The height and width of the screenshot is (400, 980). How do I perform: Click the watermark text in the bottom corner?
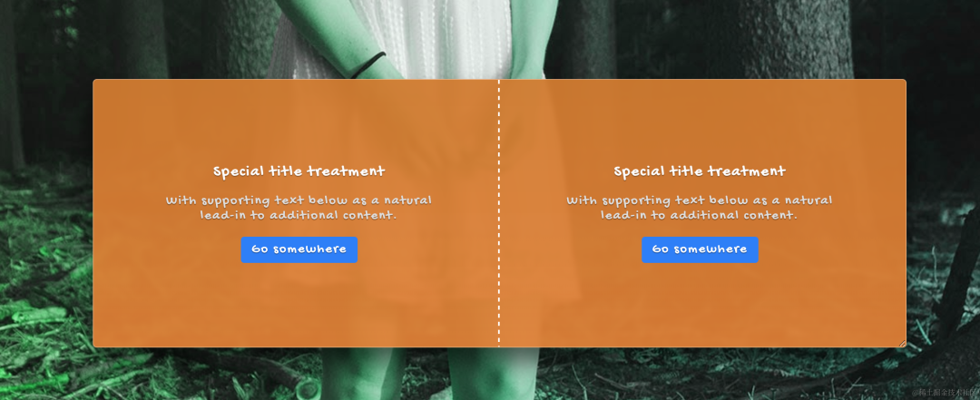pos(945,393)
